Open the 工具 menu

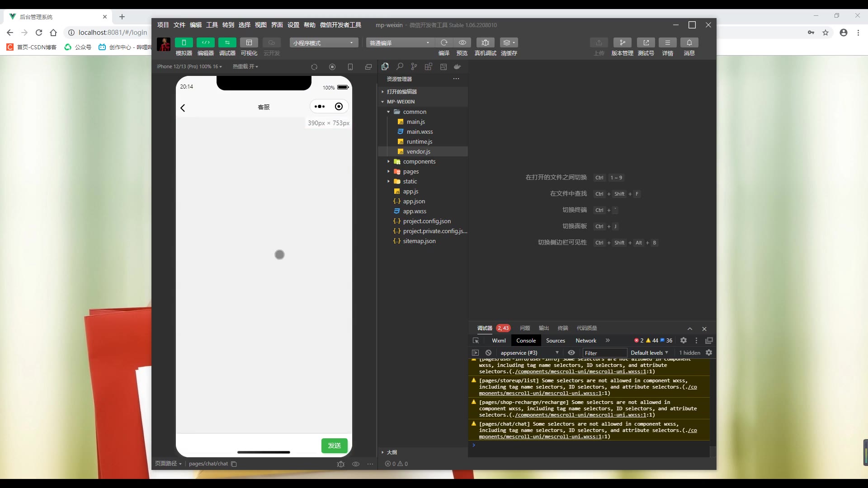(212, 25)
